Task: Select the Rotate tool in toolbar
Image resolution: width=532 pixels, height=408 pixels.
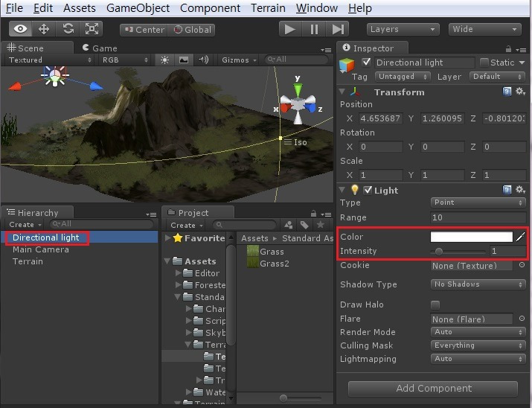Action: click(68, 29)
